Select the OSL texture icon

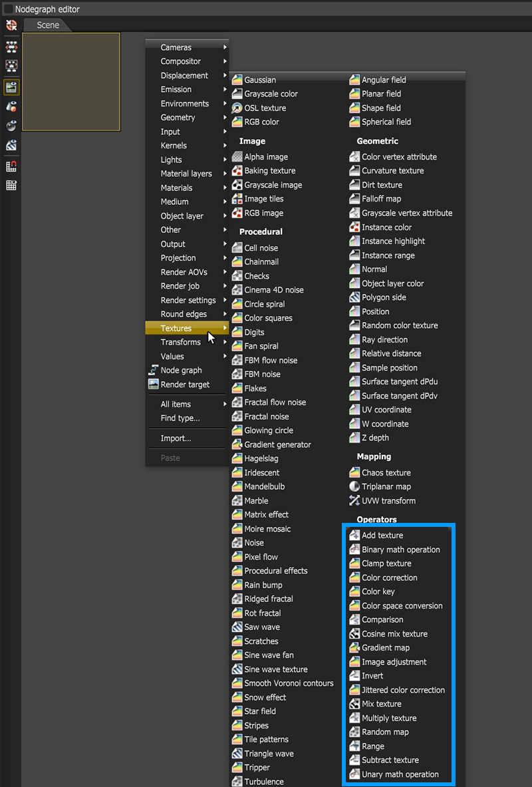[x=237, y=108]
